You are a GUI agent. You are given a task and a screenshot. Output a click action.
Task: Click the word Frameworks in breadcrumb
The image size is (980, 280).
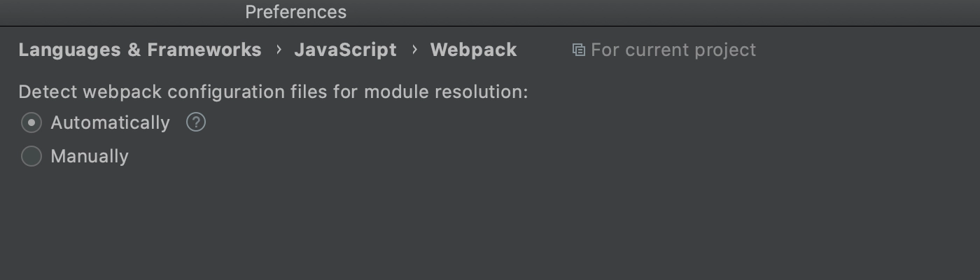[204, 50]
